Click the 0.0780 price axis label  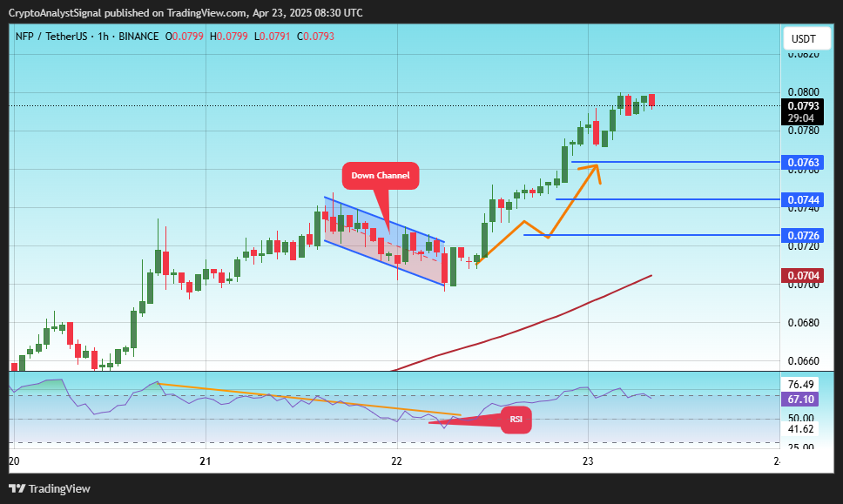803,131
